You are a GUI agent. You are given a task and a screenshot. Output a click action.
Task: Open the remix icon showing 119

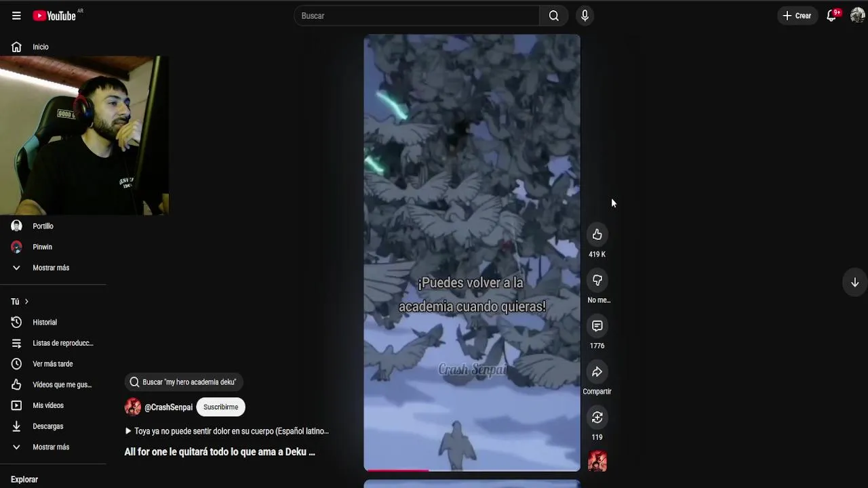pos(597,418)
